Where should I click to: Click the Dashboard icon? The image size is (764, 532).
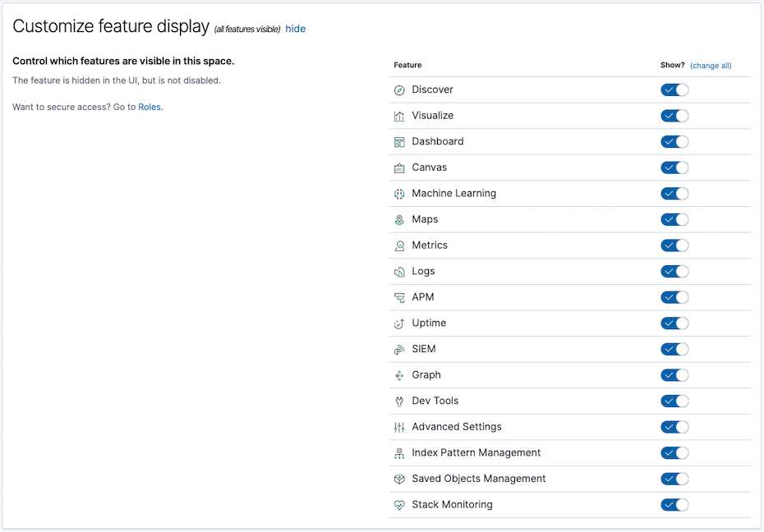399,142
